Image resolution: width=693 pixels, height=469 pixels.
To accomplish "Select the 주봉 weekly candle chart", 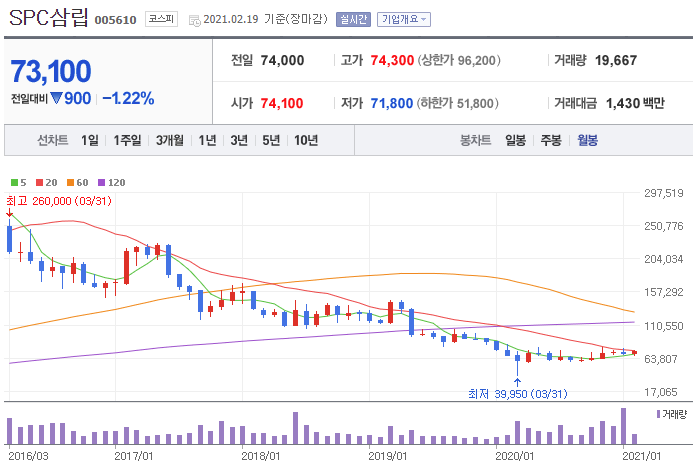I will (x=551, y=141).
